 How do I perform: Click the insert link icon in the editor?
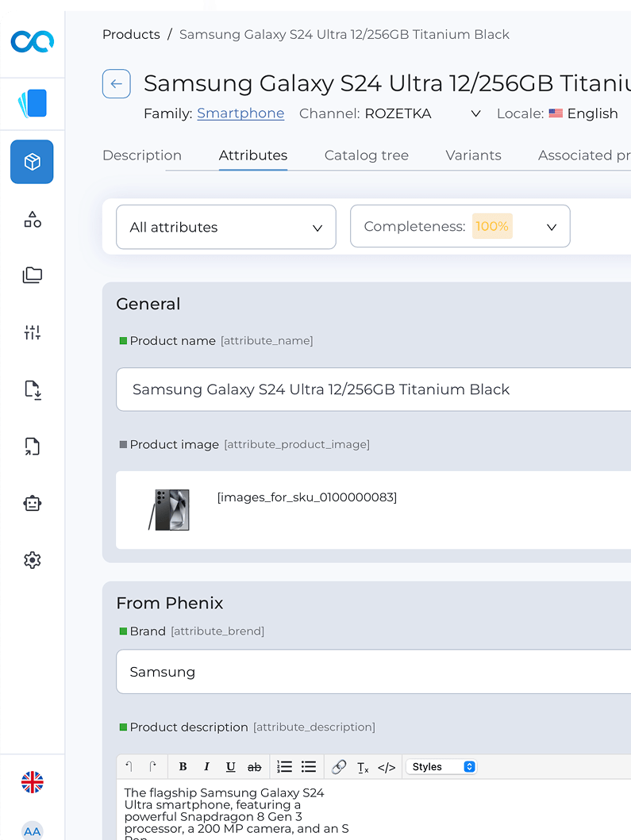point(339,766)
